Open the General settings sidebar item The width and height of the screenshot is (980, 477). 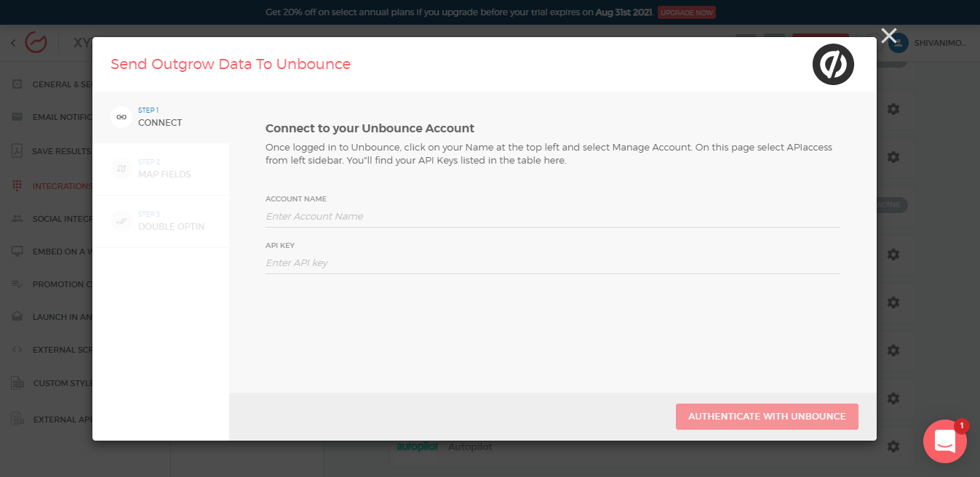(52, 84)
